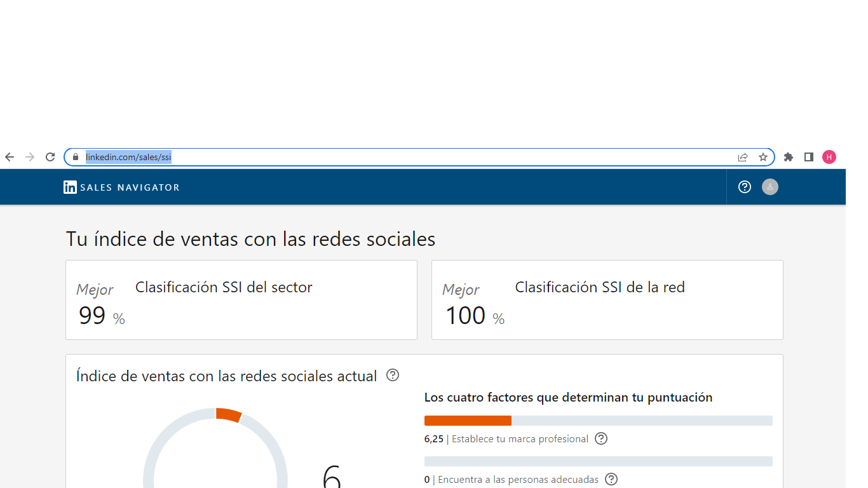Screen dimensions: 868x488
Task: Reload the page with refresh icon
Action: point(50,157)
